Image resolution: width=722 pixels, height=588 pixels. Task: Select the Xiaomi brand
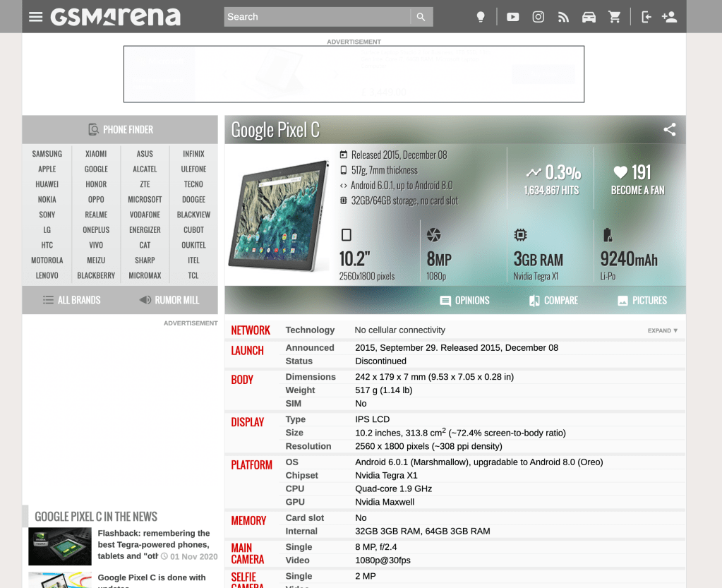click(96, 154)
